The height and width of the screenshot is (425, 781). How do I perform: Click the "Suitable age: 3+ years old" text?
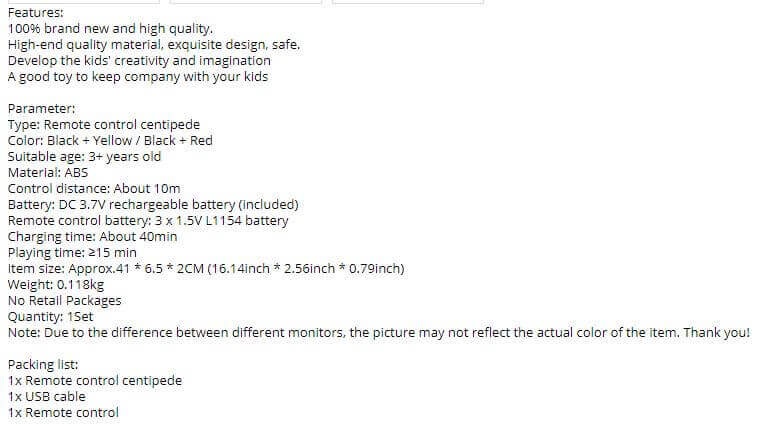(85, 156)
